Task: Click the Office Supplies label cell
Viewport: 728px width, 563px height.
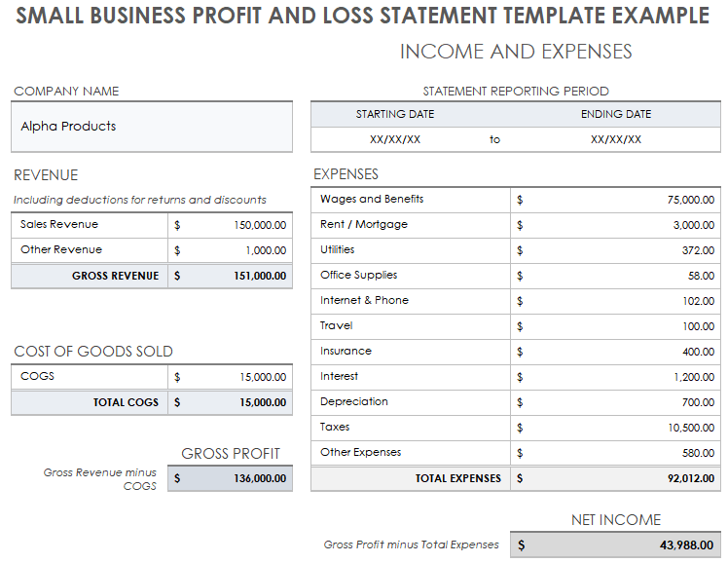Action: click(409, 276)
